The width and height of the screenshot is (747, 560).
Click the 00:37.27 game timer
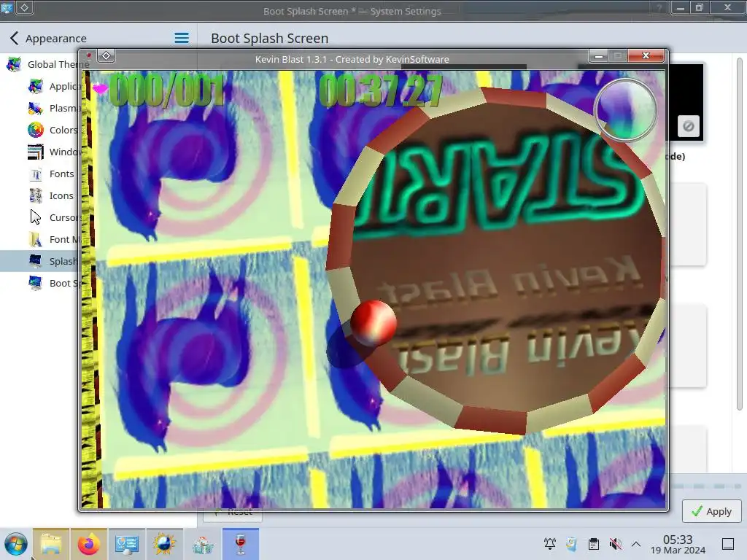pyautogui.click(x=381, y=90)
